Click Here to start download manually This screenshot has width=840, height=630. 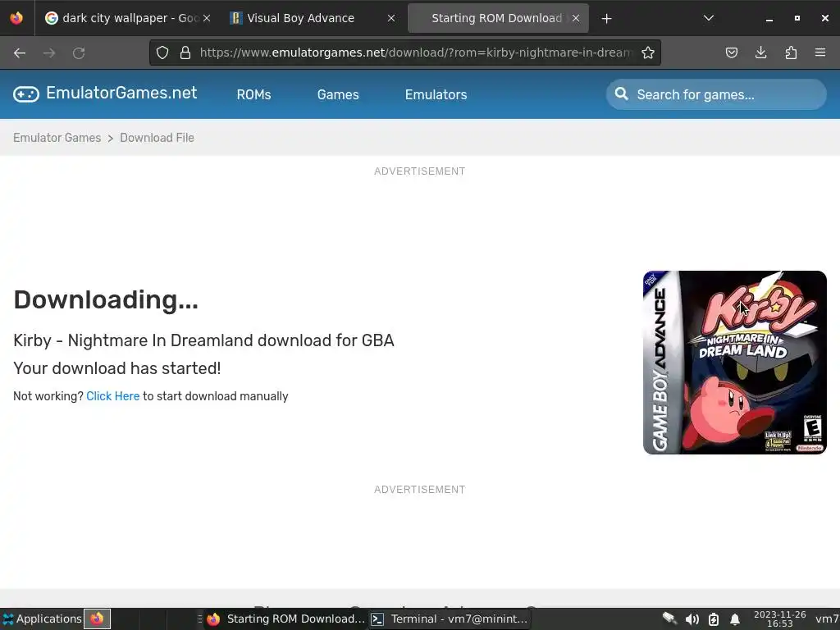112,396
